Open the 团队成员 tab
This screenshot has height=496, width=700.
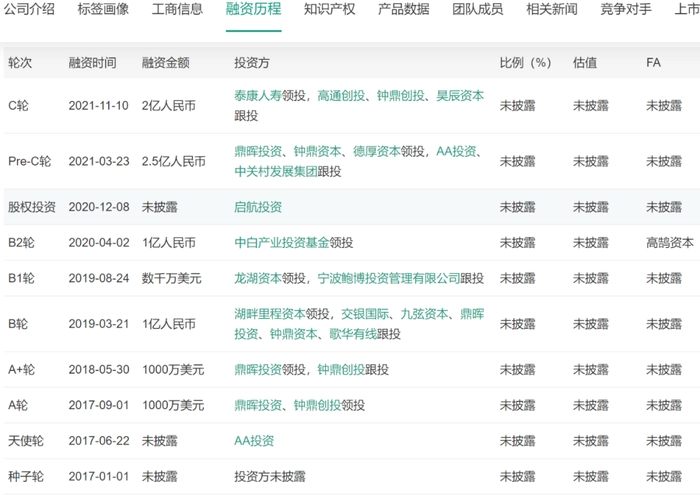477,10
